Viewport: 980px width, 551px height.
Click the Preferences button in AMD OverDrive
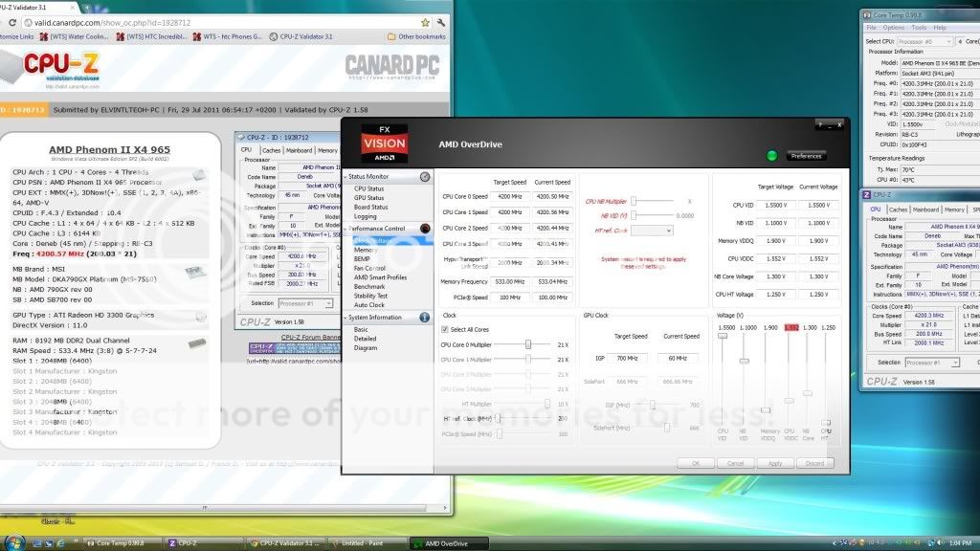pos(806,155)
